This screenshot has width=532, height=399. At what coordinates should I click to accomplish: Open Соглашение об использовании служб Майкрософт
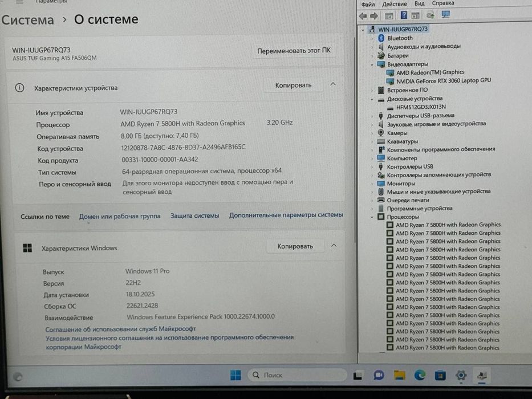120,329
